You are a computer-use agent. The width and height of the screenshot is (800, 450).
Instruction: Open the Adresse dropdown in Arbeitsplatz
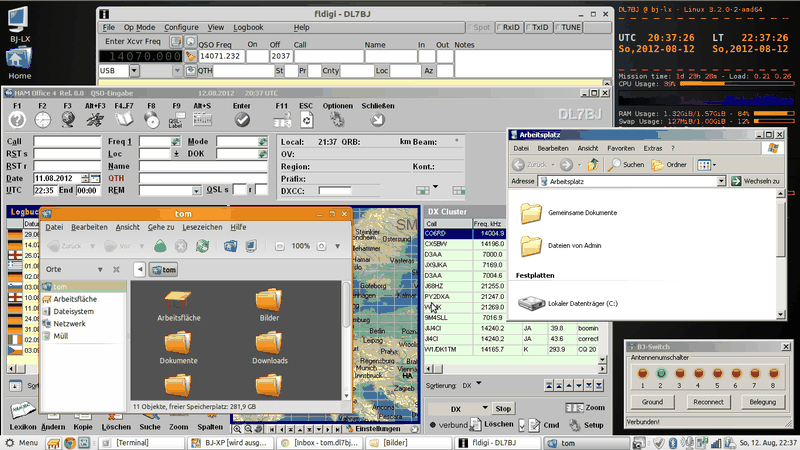coord(721,181)
